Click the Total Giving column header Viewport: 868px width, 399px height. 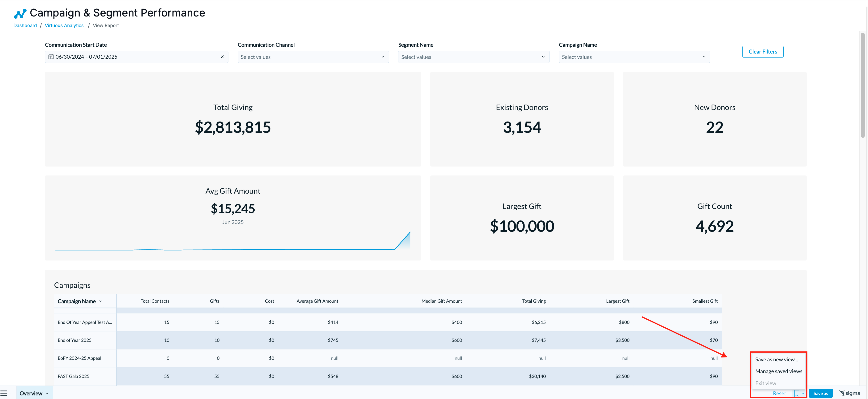tap(534, 301)
